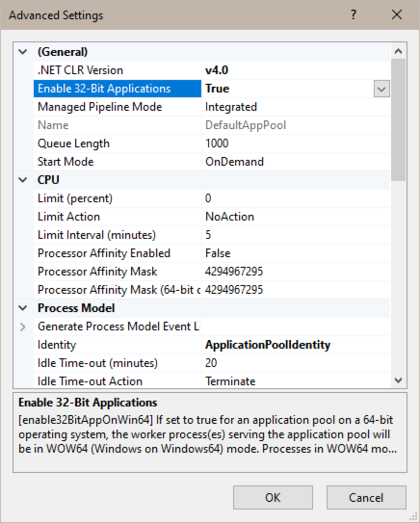Viewport: 420px width, 523px height.
Task: Click the help question mark icon
Action: (x=353, y=15)
